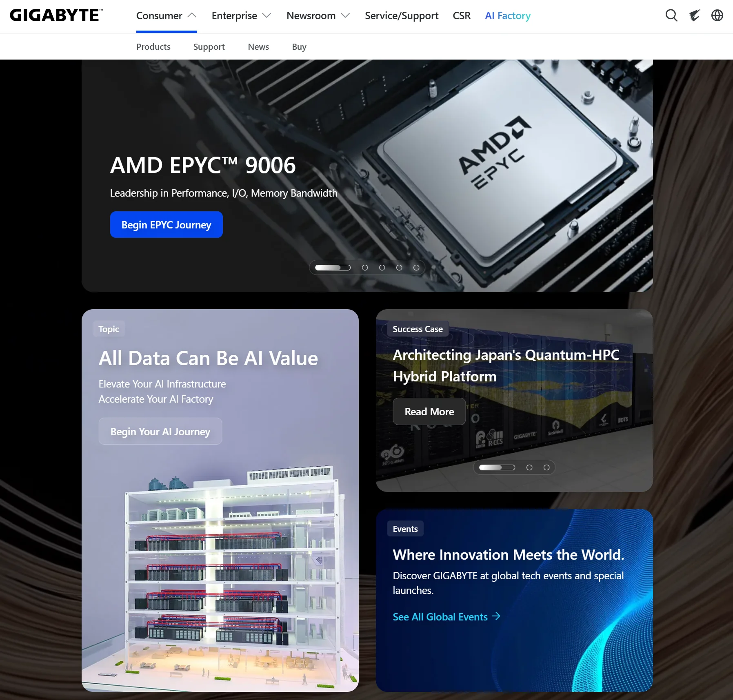Click the Begin EPYC Journey button
Image resolution: width=733 pixels, height=700 pixels.
coord(167,224)
